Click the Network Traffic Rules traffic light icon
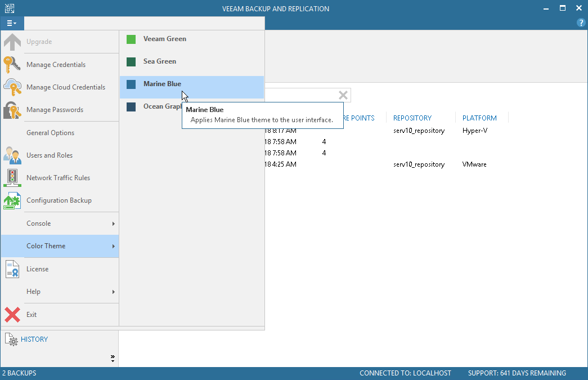Image resolution: width=588 pixels, height=380 pixels. pyautogui.click(x=12, y=178)
